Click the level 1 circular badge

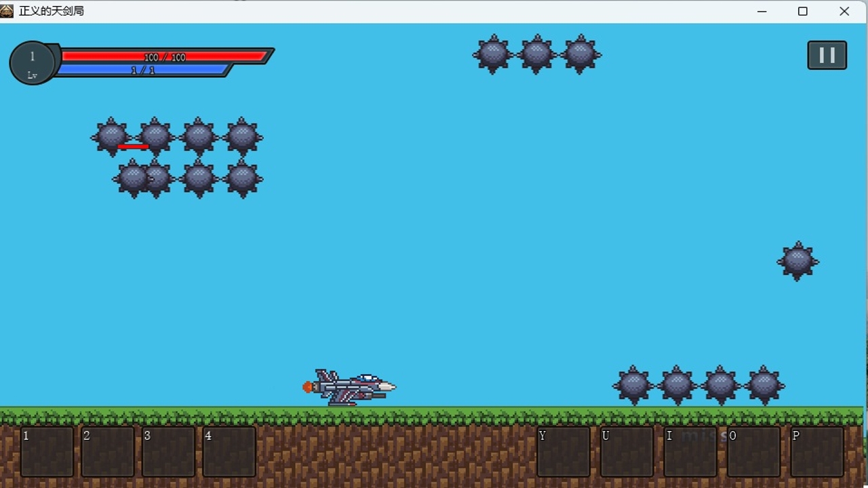pos(32,63)
